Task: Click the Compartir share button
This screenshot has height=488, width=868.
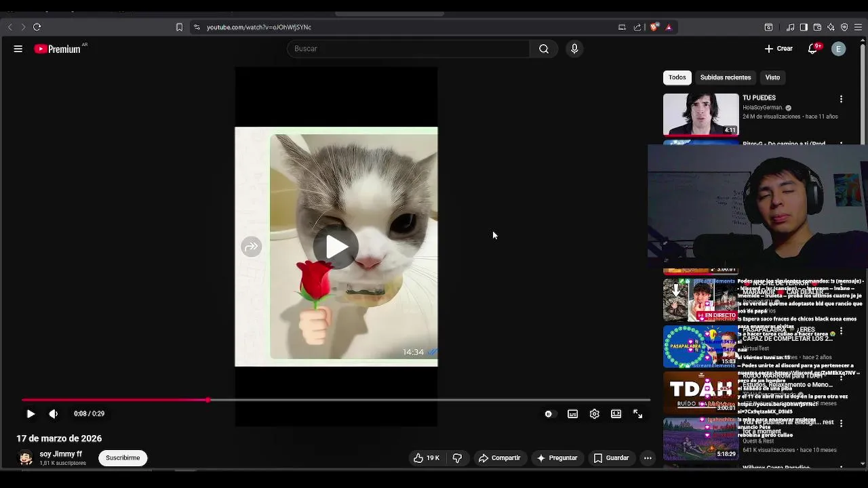Action: point(499,458)
